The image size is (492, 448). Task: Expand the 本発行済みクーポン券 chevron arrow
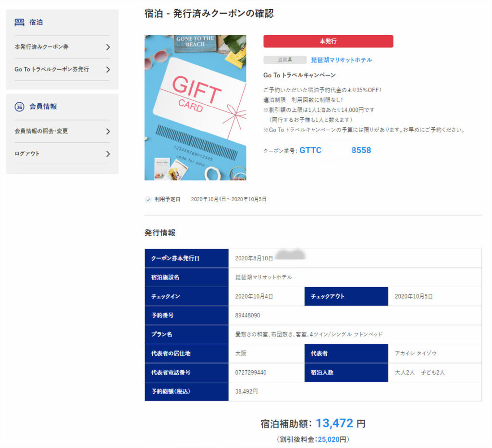coord(108,47)
